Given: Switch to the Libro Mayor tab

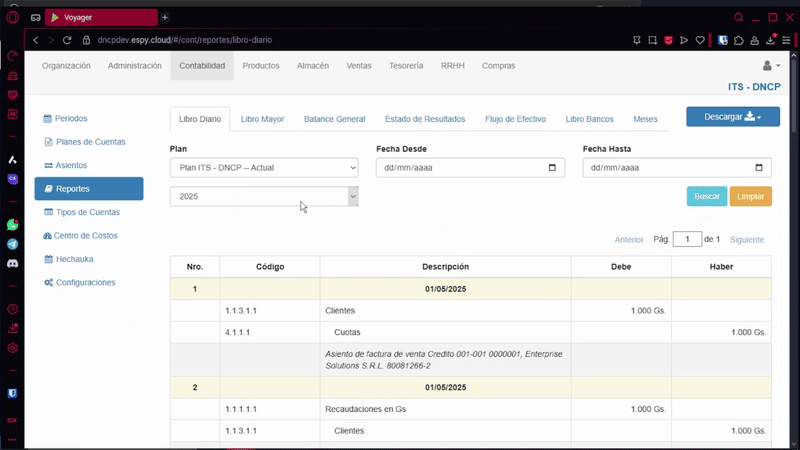Looking at the screenshot, I should [262, 119].
